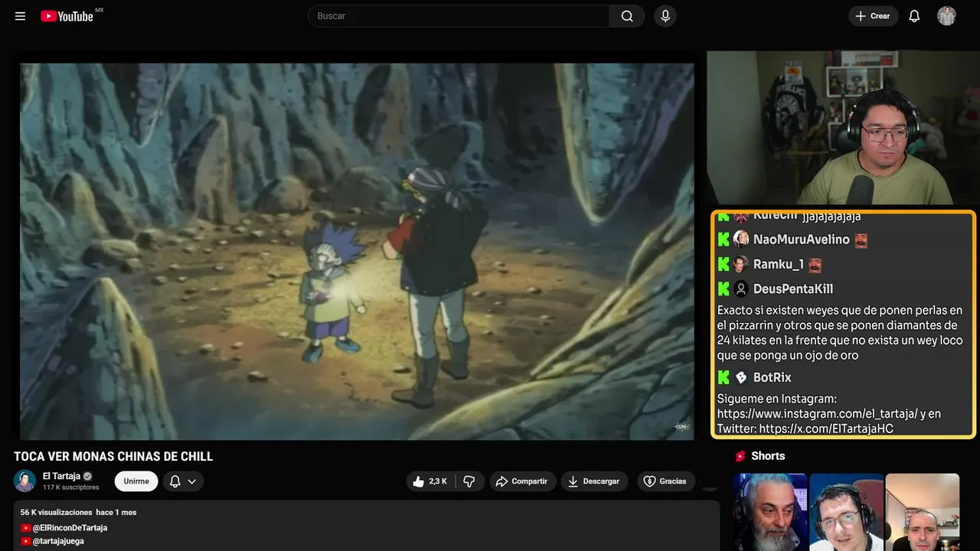Open the short with the bald man

(922, 512)
